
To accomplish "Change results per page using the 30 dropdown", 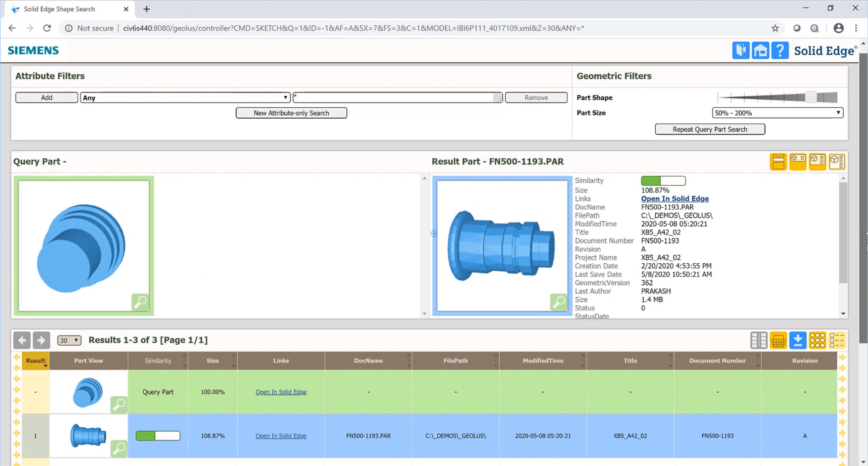I will [69, 340].
